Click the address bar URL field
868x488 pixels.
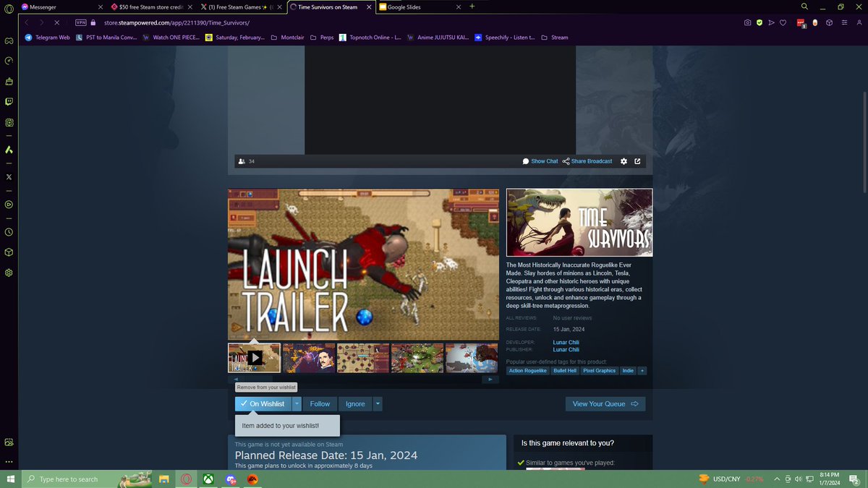click(x=405, y=22)
